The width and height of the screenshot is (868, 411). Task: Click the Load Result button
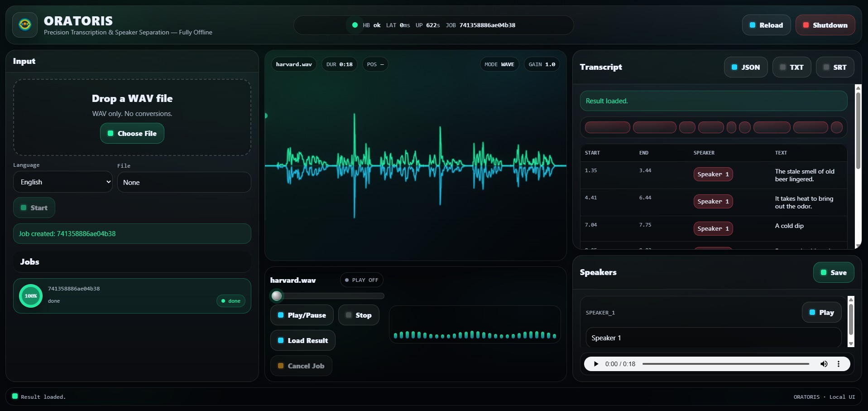click(x=302, y=341)
